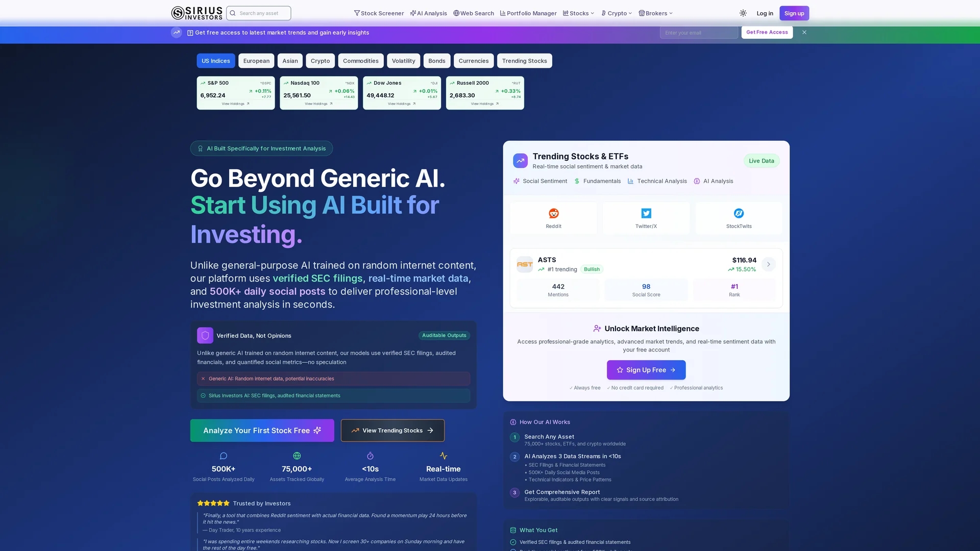Viewport: 980px width, 551px height.
Task: Click the Social Sentiment label icon
Action: coord(517,181)
